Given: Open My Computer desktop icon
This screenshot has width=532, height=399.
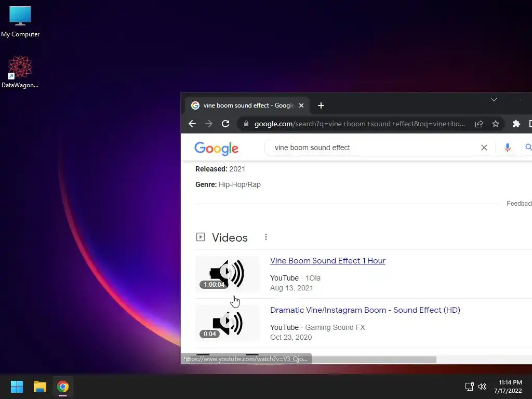Looking at the screenshot, I should pyautogui.click(x=20, y=21).
